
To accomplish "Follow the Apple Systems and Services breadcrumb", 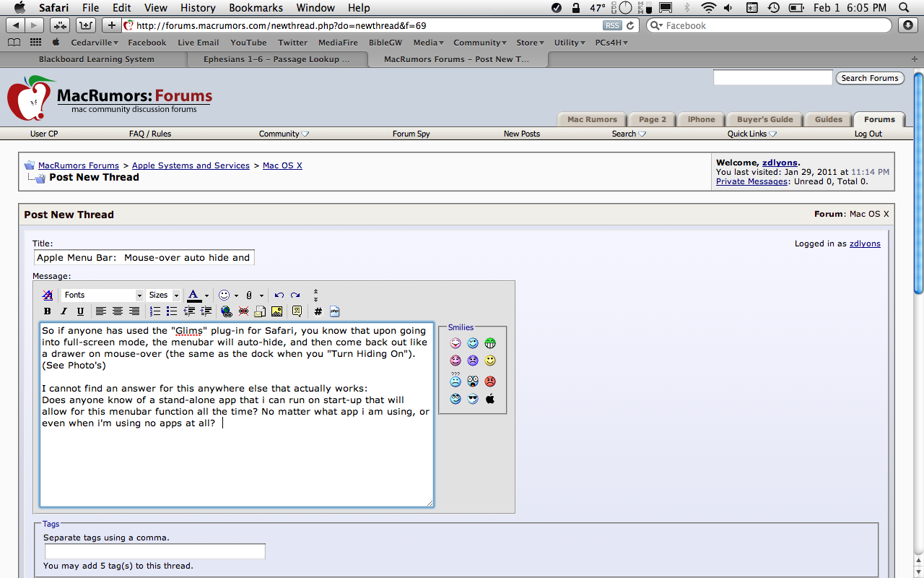I will coord(191,165).
